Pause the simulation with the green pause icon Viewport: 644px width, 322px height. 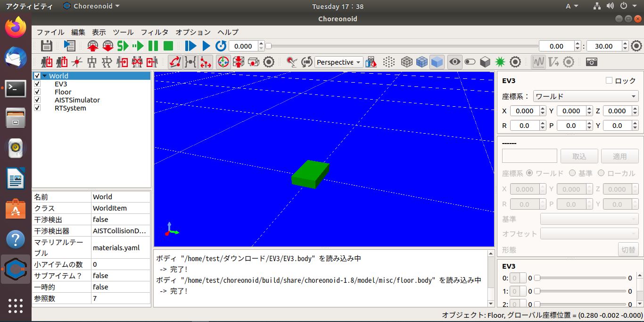(153, 46)
